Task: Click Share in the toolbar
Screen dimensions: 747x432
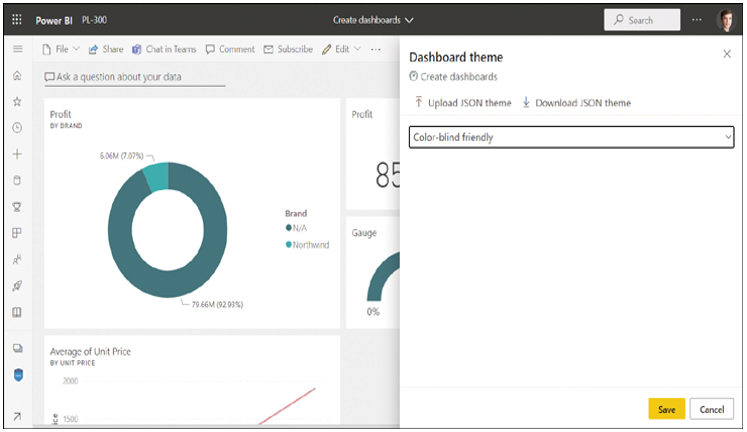Action: pyautogui.click(x=106, y=49)
